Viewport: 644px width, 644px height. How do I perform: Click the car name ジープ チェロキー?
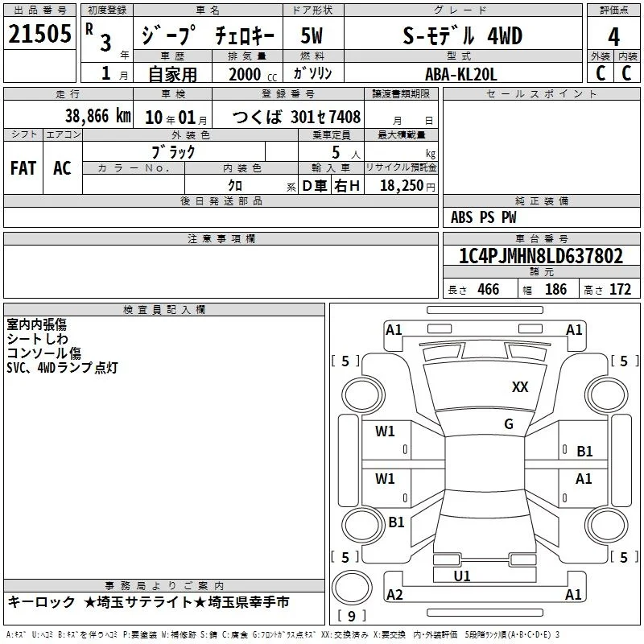tap(208, 35)
